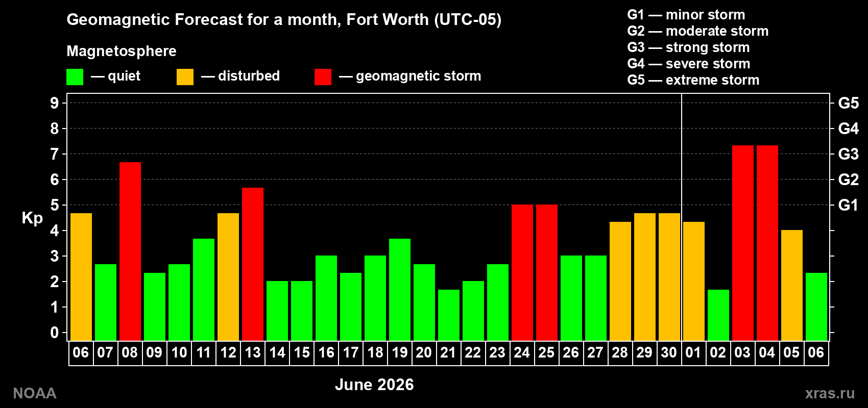Click the 'G1 — minor storm' legend line
This screenshot has height=408, width=868.
pos(686,15)
